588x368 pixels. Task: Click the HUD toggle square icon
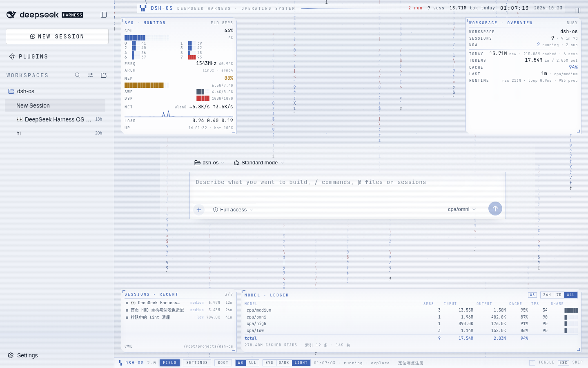point(532,363)
